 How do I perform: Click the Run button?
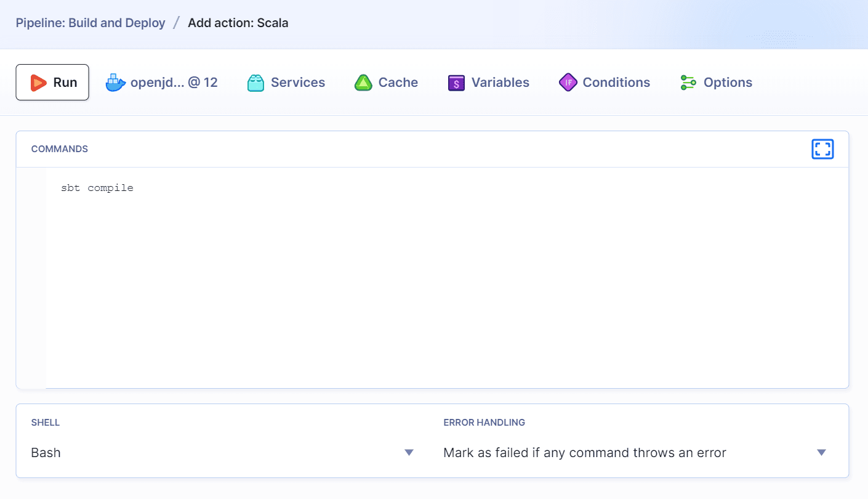[52, 82]
